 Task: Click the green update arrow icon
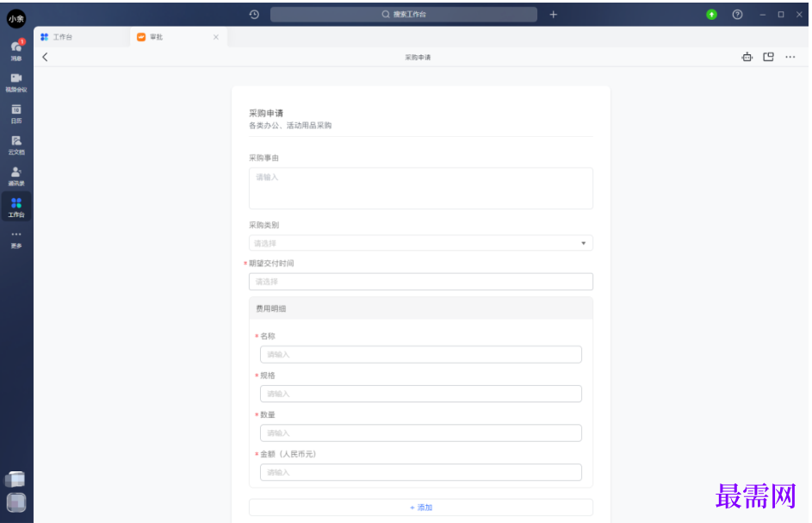pyautogui.click(x=711, y=15)
